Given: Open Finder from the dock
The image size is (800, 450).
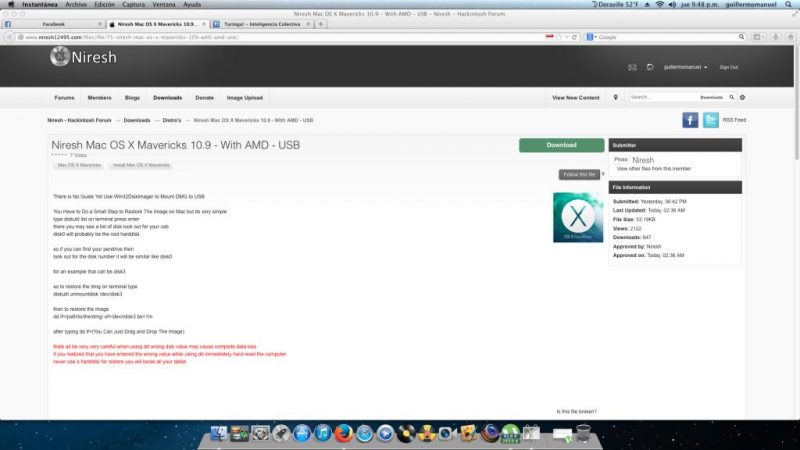Looking at the screenshot, I should [x=218, y=433].
